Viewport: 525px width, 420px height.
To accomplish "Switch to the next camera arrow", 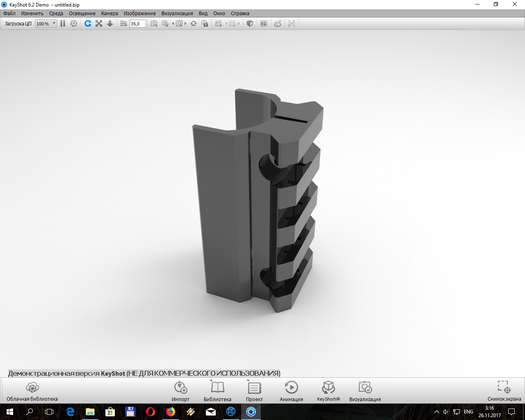I will click(x=185, y=24).
